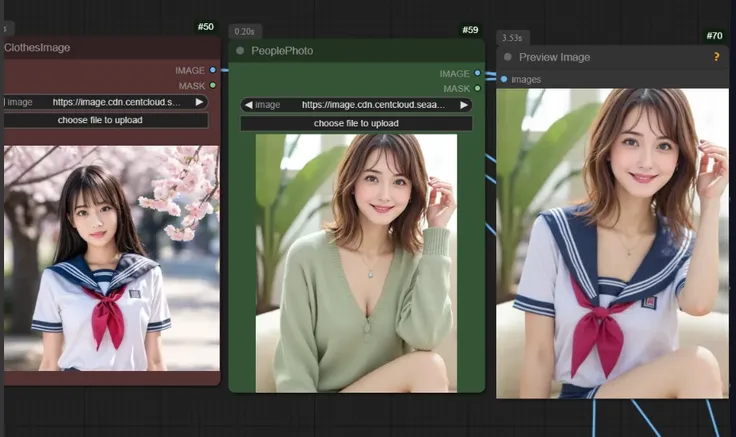Image resolution: width=736 pixels, height=437 pixels.
Task: Click the IMAGE output socket on ClothesImage node
Action: click(x=213, y=70)
